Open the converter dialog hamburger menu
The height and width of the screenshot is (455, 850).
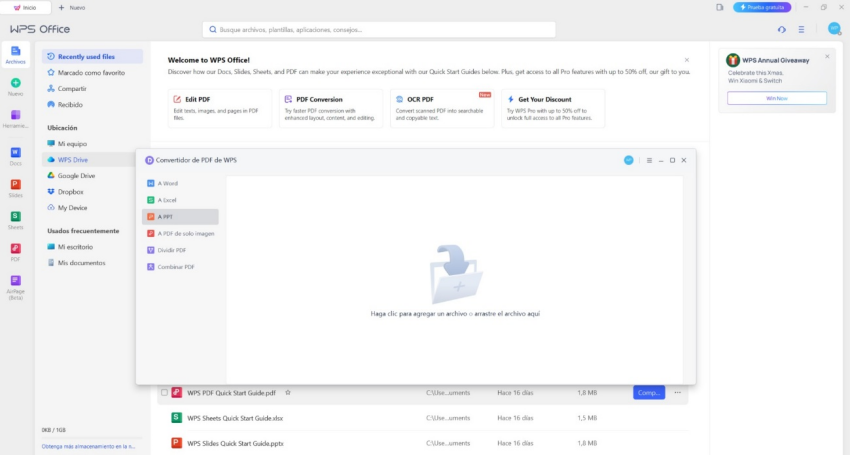click(x=649, y=161)
